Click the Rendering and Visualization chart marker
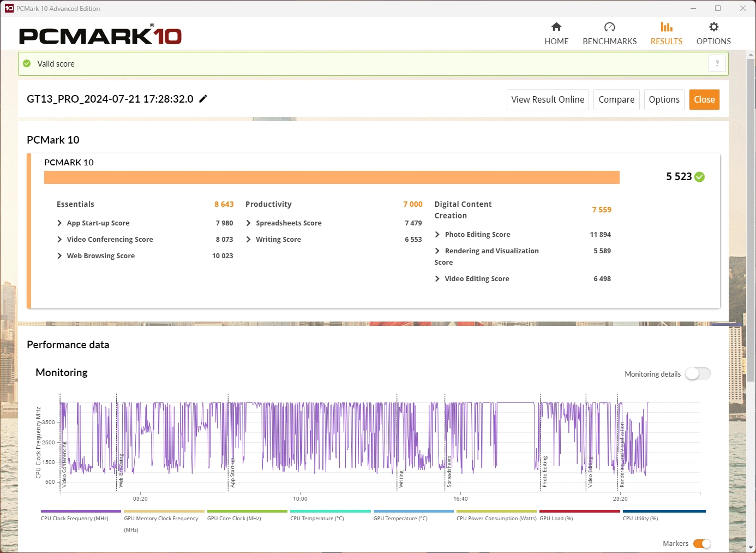 (x=621, y=455)
